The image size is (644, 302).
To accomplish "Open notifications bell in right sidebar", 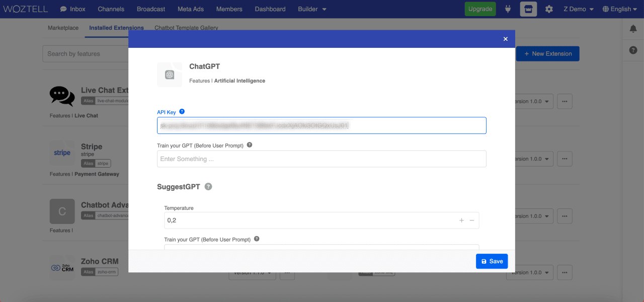I will [633, 29].
